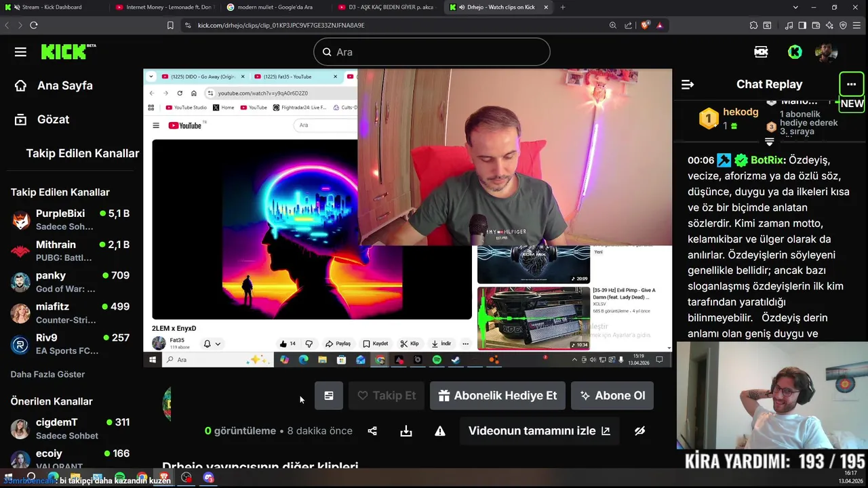
Task: Open the panky channel
Action: (71, 282)
